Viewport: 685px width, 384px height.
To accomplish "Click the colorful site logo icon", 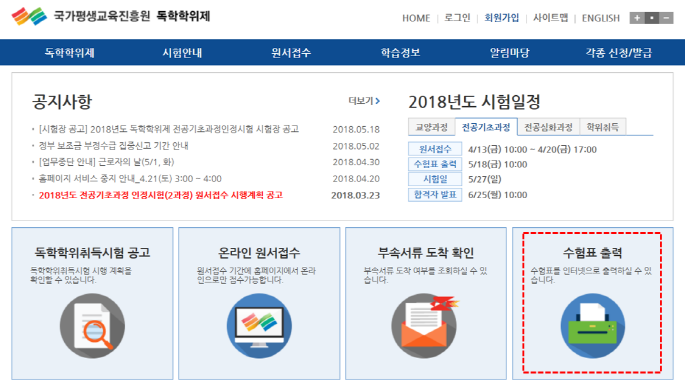I will (x=29, y=17).
